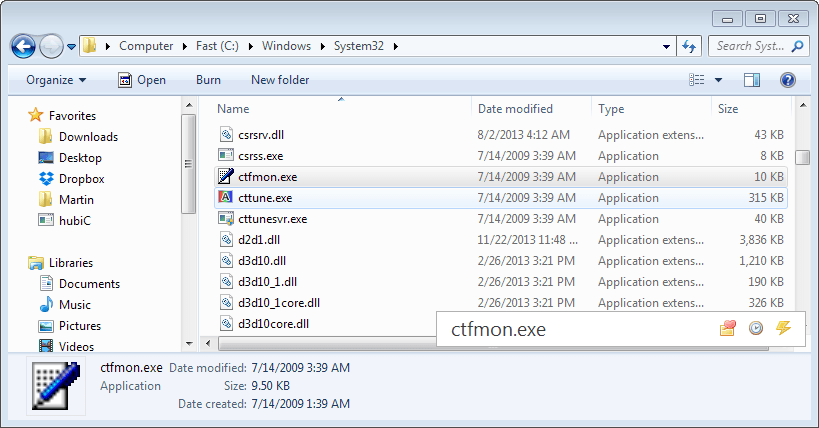819x428 pixels.
Task: Open the address bar history dropdown
Action: click(x=667, y=46)
